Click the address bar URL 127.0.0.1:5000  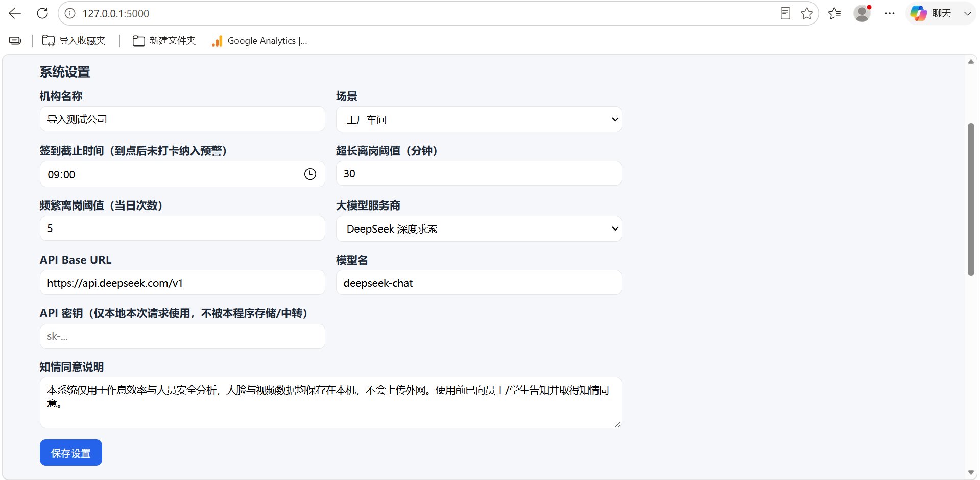(116, 14)
